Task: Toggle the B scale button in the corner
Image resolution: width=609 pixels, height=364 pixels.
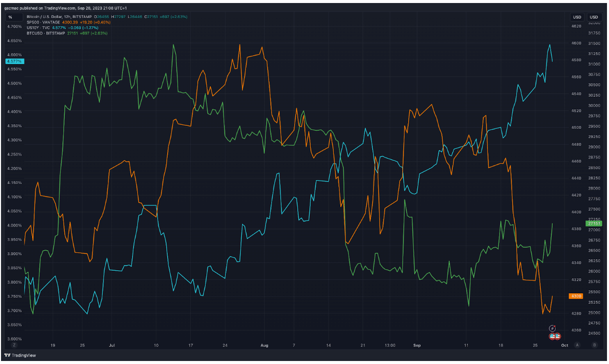Action: [594, 345]
